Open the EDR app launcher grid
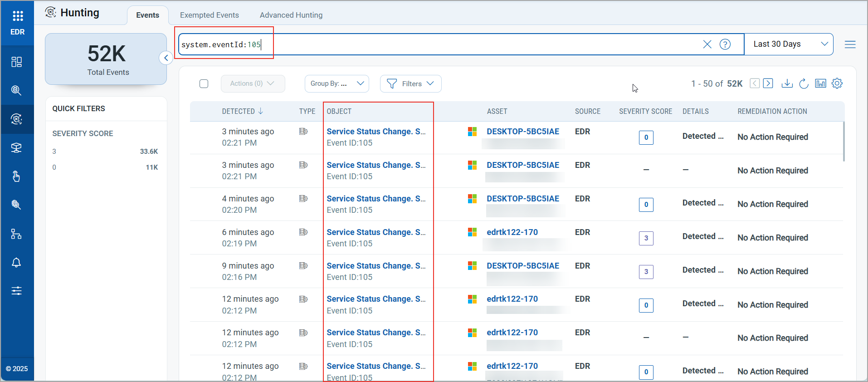Image resolution: width=868 pixels, height=382 pixels. [x=18, y=16]
